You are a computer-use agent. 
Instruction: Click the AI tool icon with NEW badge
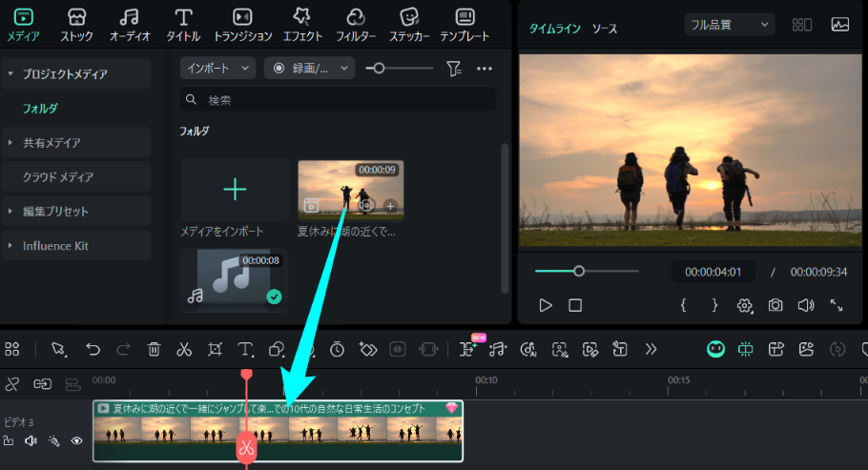click(469, 348)
